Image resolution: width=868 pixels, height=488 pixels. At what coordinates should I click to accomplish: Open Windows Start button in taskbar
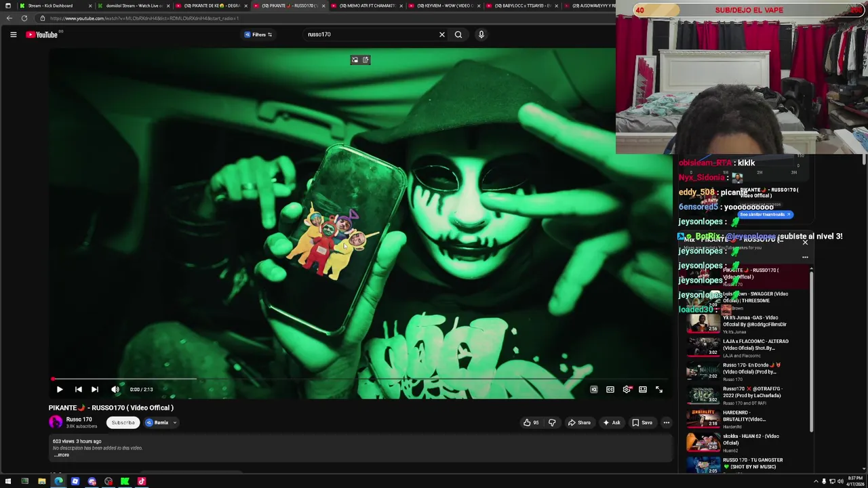pos(8,482)
